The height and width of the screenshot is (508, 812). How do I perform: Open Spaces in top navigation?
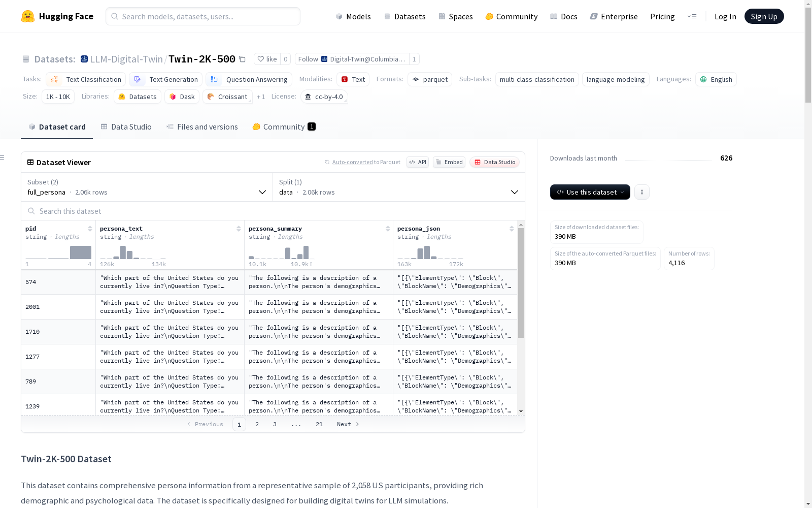pyautogui.click(x=456, y=16)
